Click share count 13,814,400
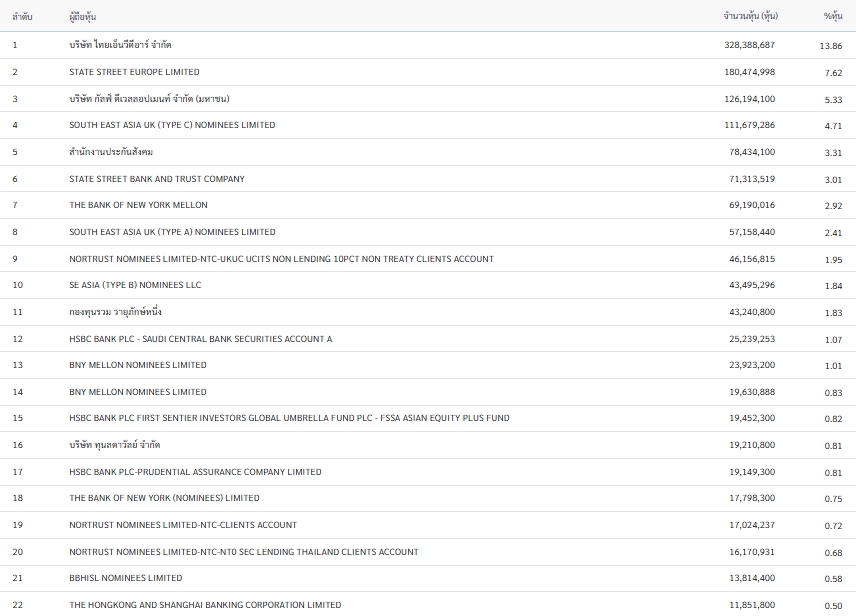 click(x=752, y=578)
